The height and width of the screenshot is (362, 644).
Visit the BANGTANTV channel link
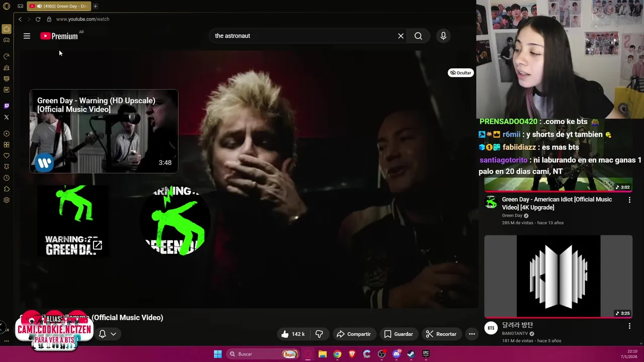coord(515,333)
